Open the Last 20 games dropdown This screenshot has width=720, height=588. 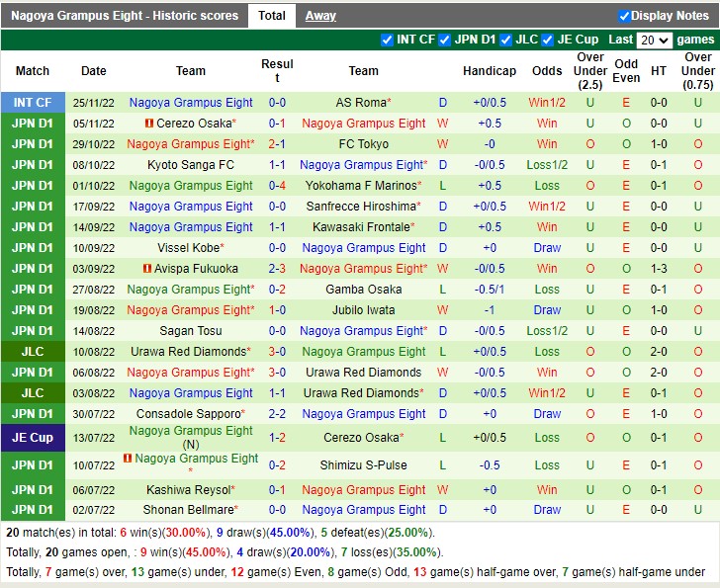(x=653, y=41)
